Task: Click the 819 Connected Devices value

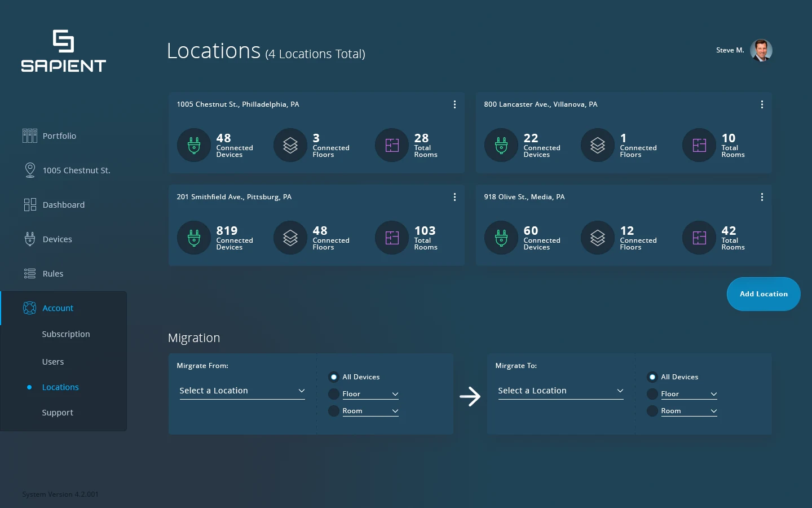Action: coord(227,230)
